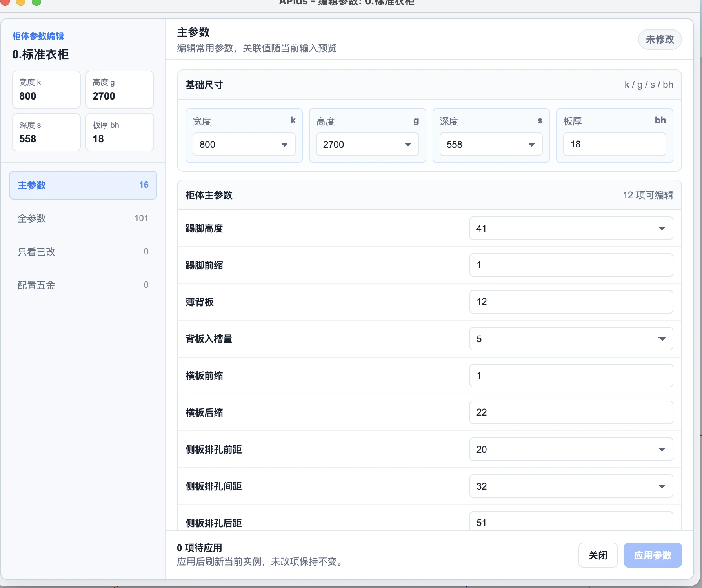The width and height of the screenshot is (702, 588).
Task: Select the 主参数 tab in sidebar
Action: point(83,185)
